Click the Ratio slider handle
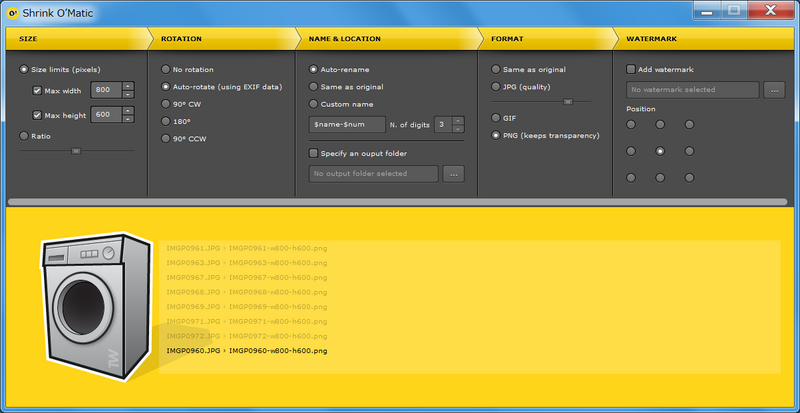 tap(76, 151)
